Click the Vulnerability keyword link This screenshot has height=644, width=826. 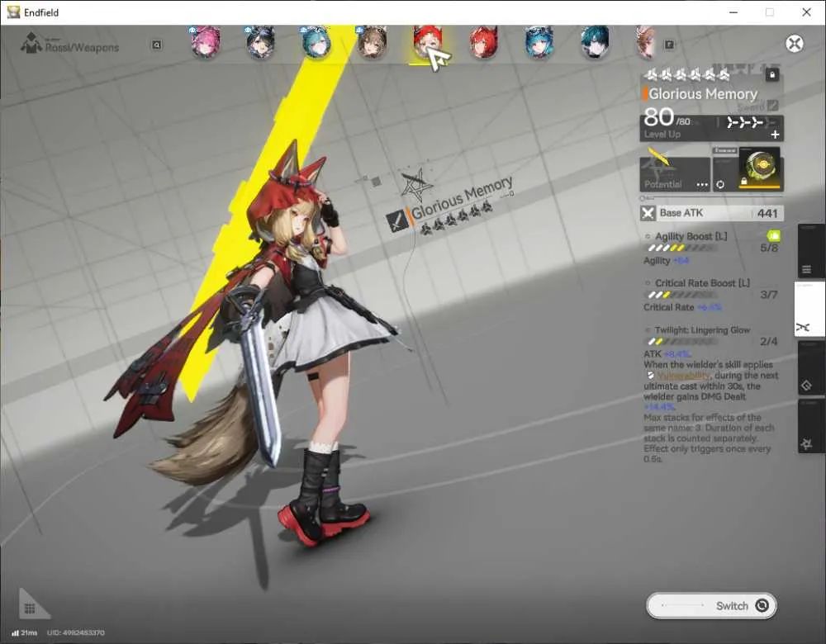683,376
